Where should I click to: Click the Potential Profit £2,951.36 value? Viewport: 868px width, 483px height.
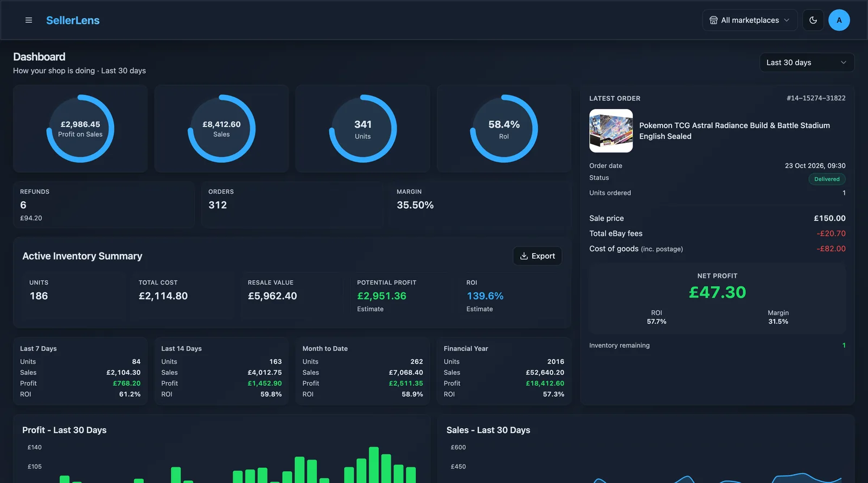click(x=381, y=296)
